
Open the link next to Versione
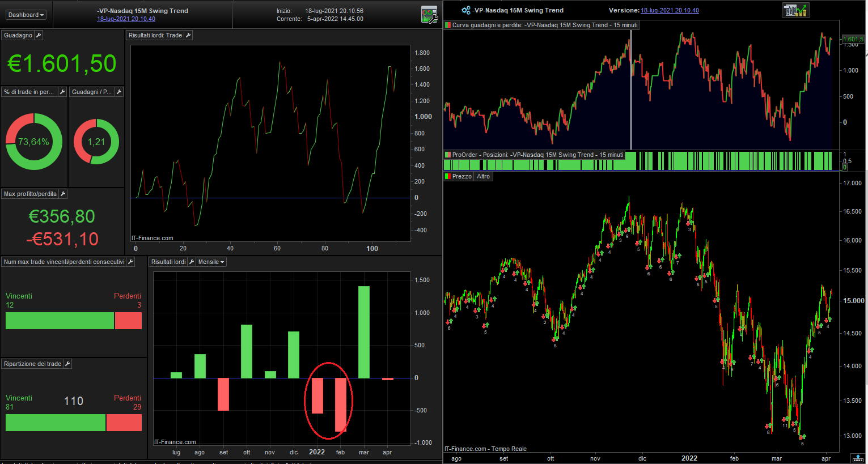click(670, 10)
